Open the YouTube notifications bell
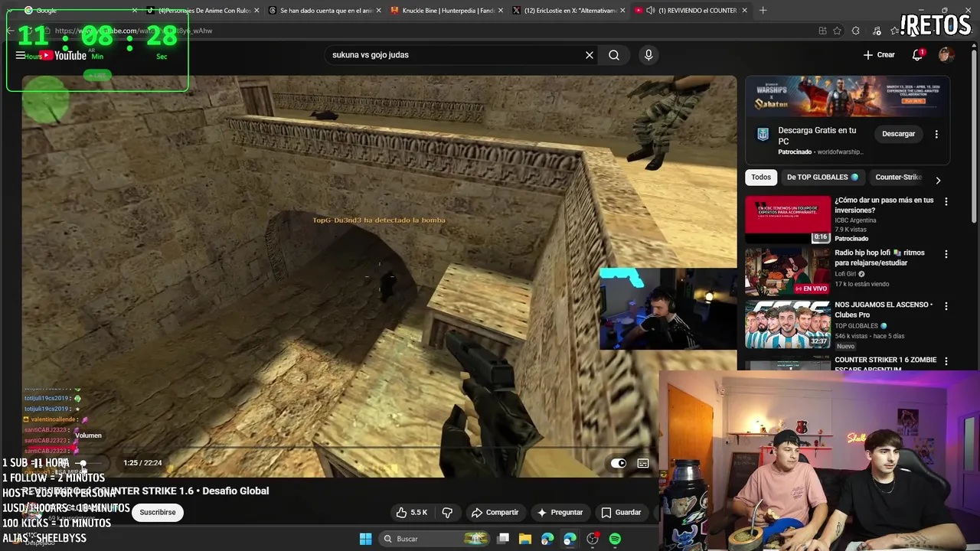This screenshot has height=551, width=980. click(917, 55)
